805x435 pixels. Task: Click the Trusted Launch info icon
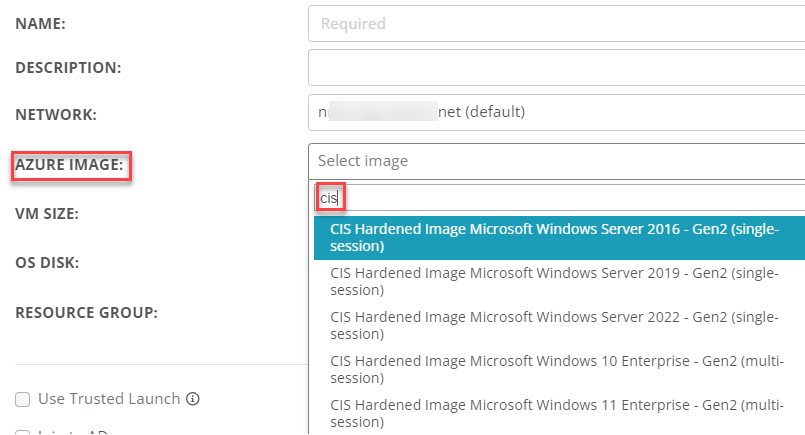pos(193,399)
